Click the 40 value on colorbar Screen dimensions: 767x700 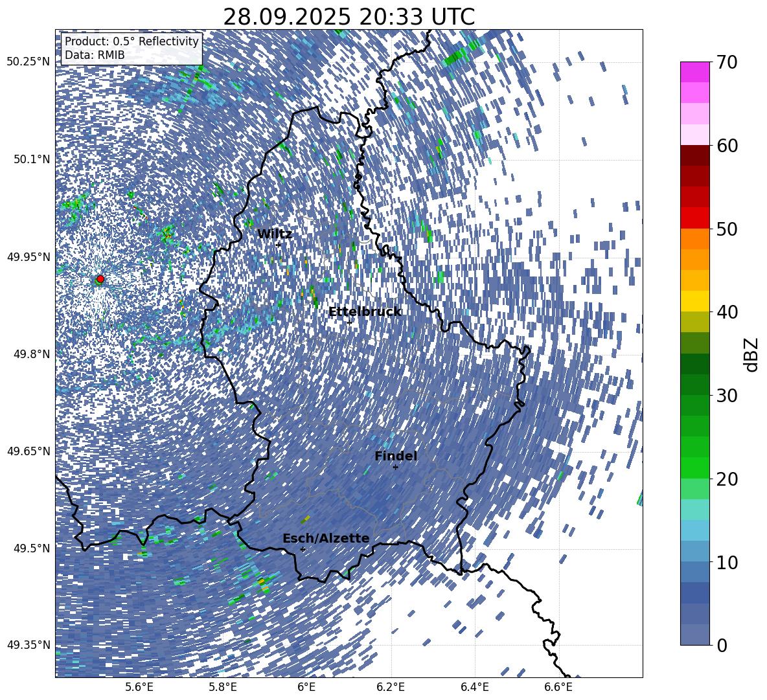coord(727,312)
